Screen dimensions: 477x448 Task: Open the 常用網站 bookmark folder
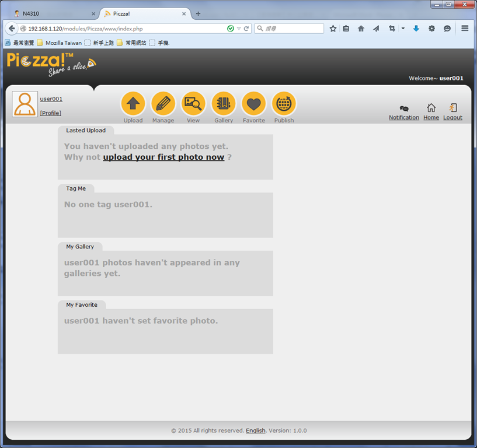coord(132,43)
